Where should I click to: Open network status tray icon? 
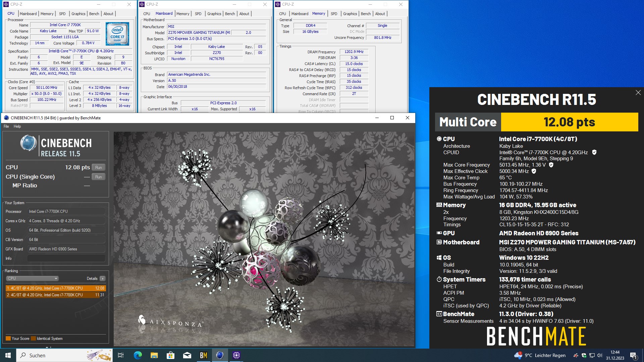592,355
